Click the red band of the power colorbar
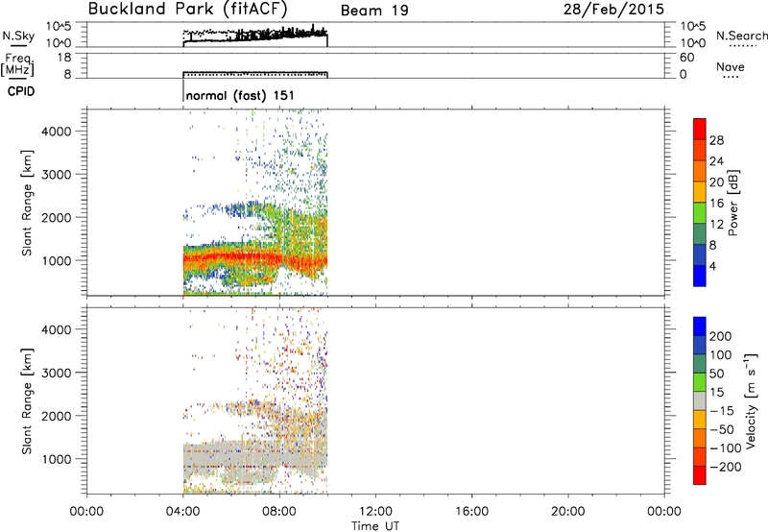 pyautogui.click(x=700, y=129)
